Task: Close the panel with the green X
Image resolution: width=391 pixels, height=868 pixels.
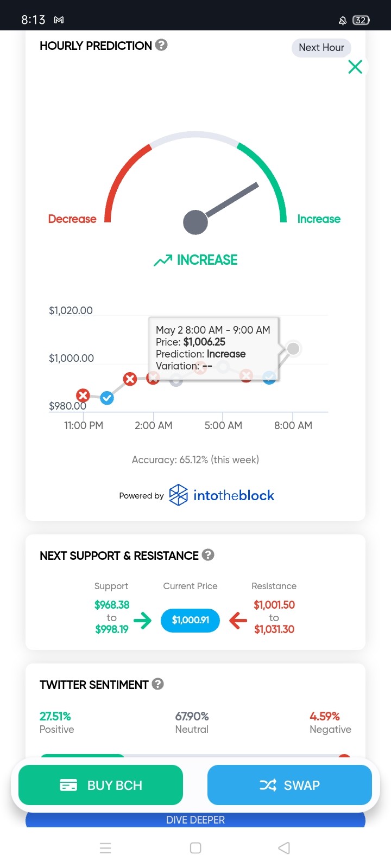Action: pyautogui.click(x=355, y=67)
